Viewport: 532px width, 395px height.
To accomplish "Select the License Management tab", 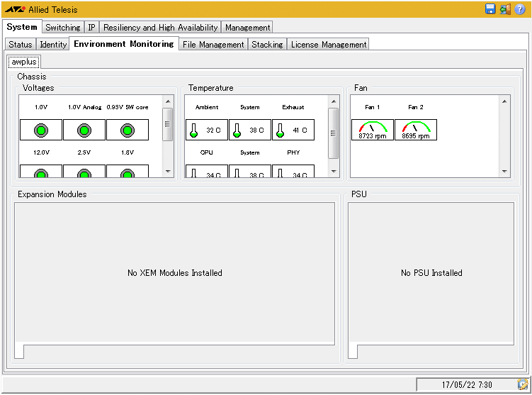I will (x=328, y=45).
